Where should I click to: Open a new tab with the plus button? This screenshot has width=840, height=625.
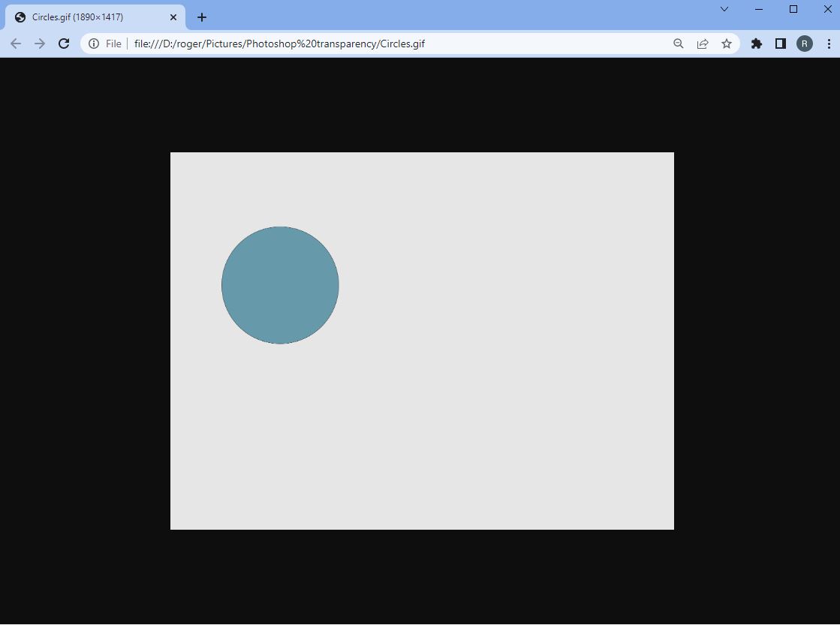point(201,17)
